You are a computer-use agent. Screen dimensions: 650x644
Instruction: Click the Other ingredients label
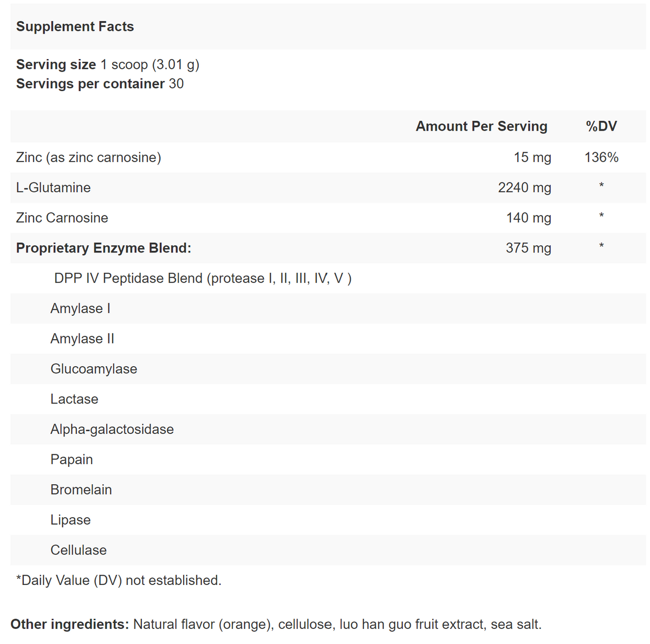point(69,625)
